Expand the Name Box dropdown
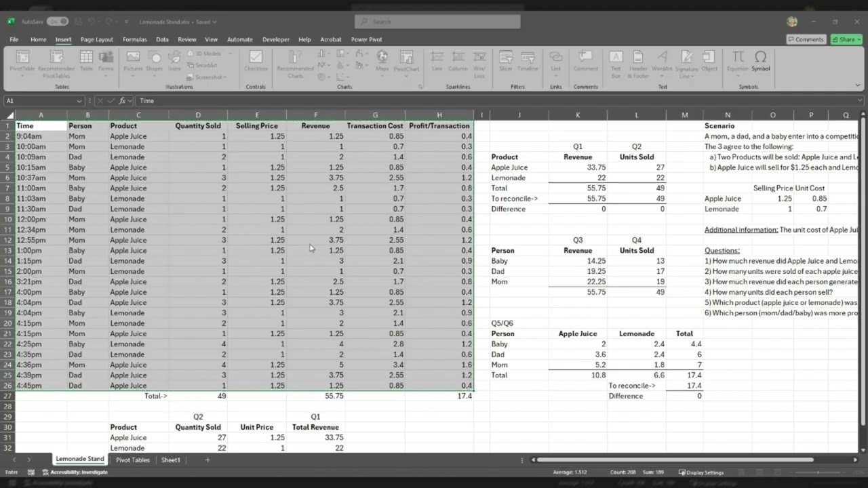This screenshot has width=868, height=488. [x=79, y=101]
